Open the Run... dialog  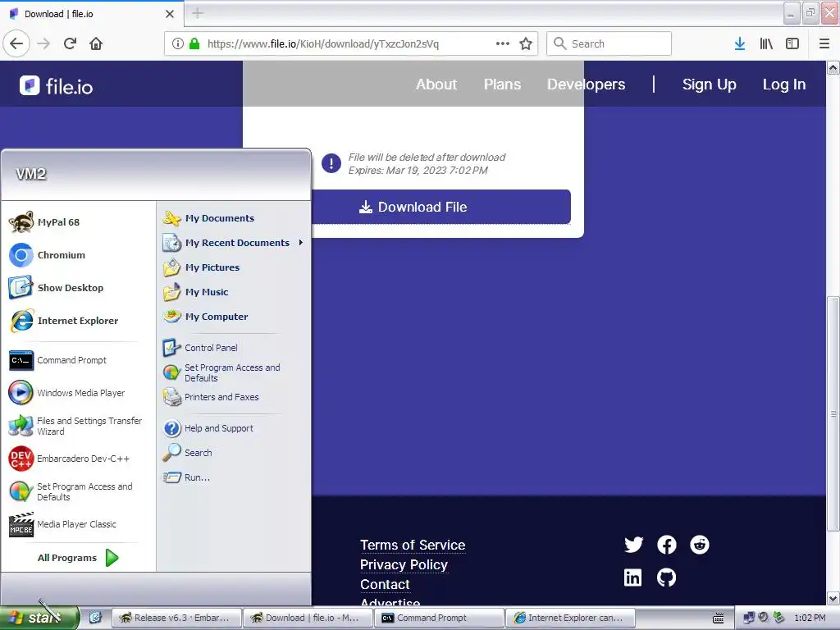tap(186, 477)
